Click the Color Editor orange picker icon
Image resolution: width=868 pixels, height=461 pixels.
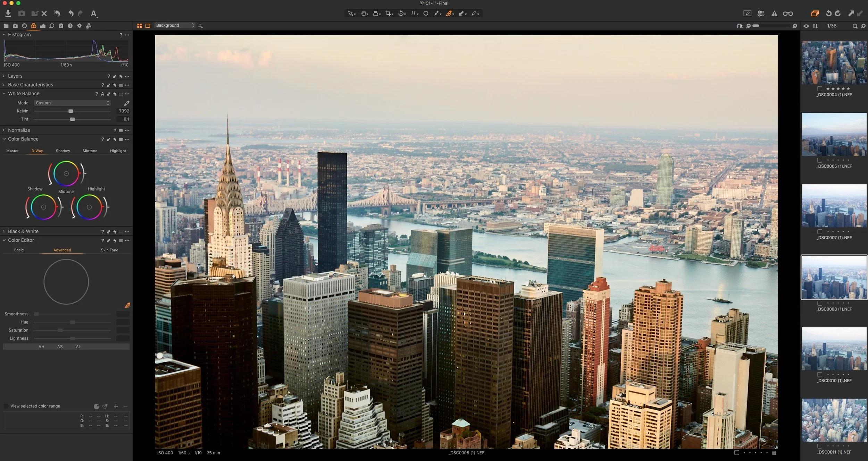[x=127, y=305]
